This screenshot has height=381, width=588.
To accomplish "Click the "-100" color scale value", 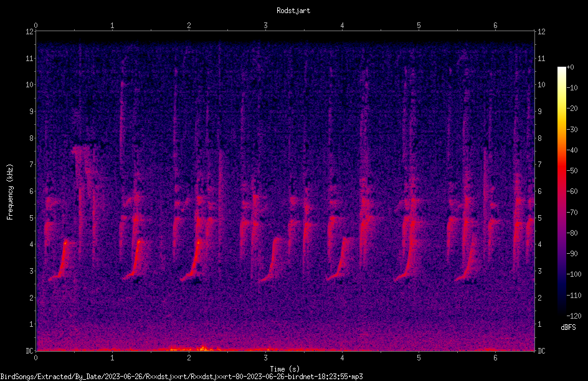I will click(574, 274).
